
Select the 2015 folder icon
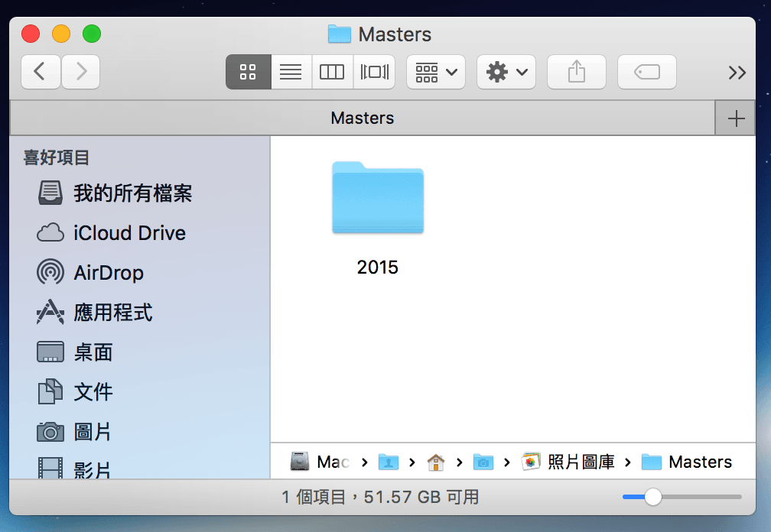378,197
